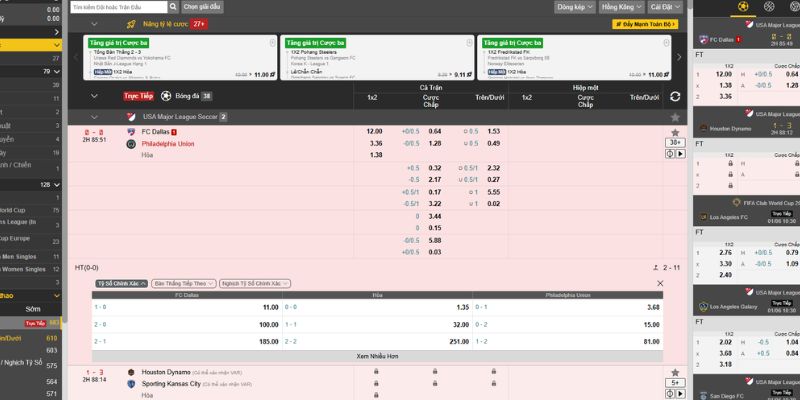Click the MLS league logo in main list
Image resolution: width=800 pixels, height=400 pixels.
pos(131,117)
